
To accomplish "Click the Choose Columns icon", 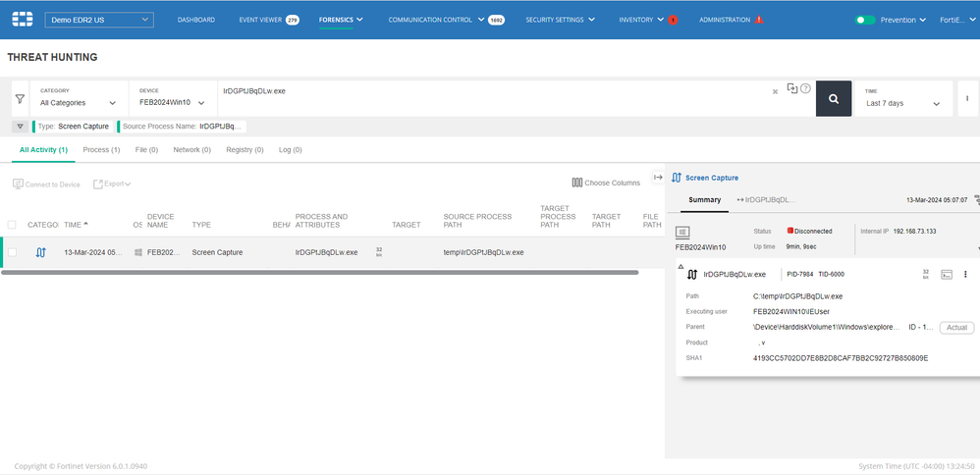I will [576, 183].
